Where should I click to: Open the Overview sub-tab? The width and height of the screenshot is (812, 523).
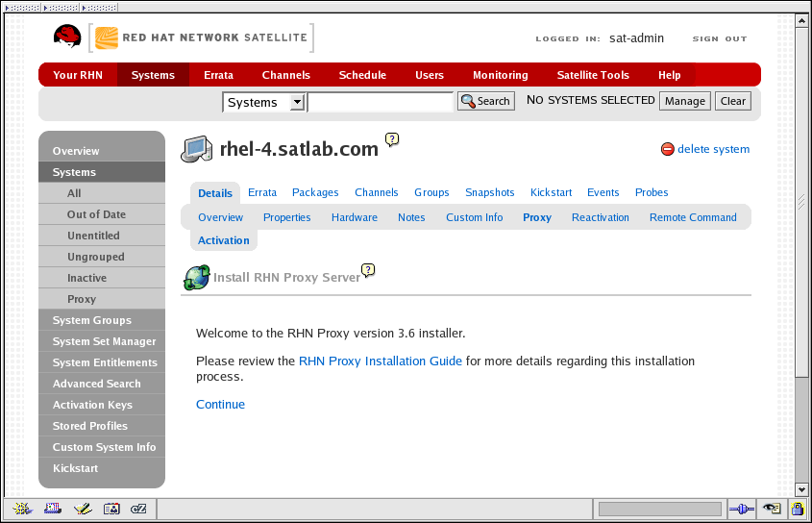click(220, 217)
